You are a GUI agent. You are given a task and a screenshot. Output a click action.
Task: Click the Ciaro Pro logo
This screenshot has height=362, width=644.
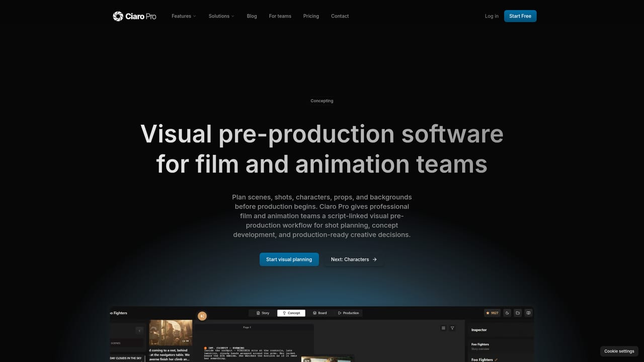click(134, 16)
